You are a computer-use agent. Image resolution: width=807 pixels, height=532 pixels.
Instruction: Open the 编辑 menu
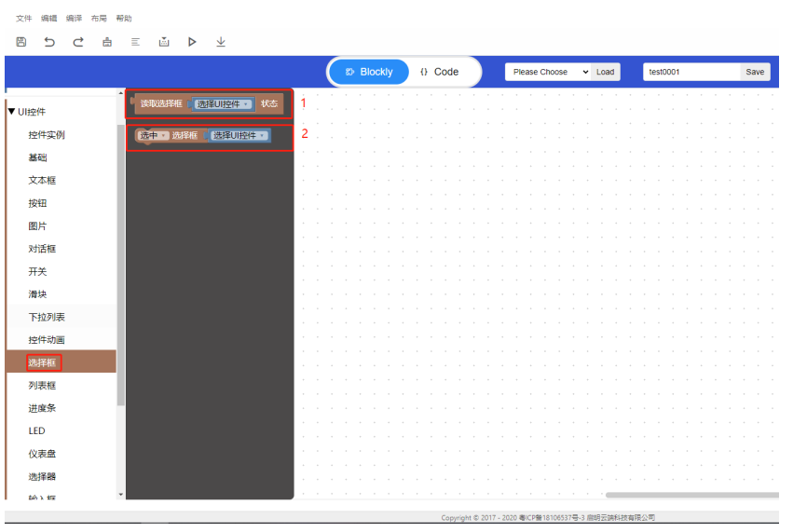coord(48,18)
